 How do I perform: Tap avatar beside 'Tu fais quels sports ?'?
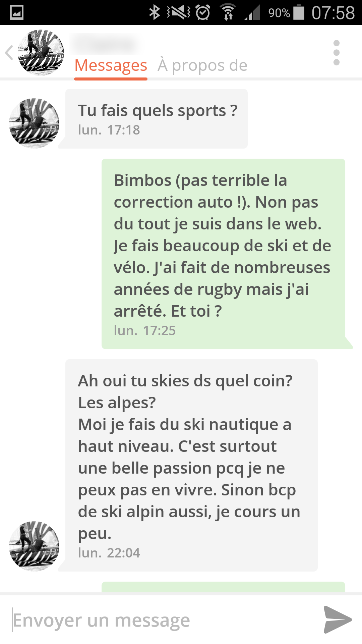click(x=34, y=123)
